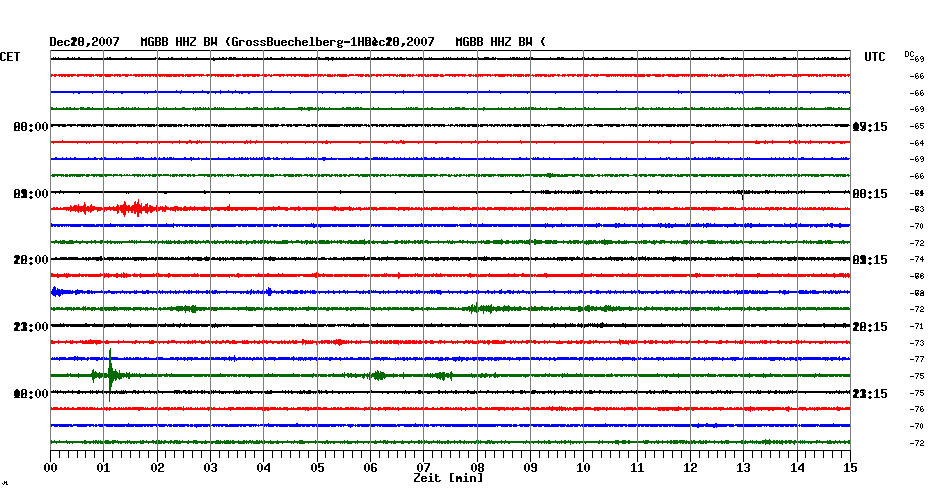Click minute tick label 07
Viewport: 930px width, 494px height.
pyautogui.click(x=423, y=467)
